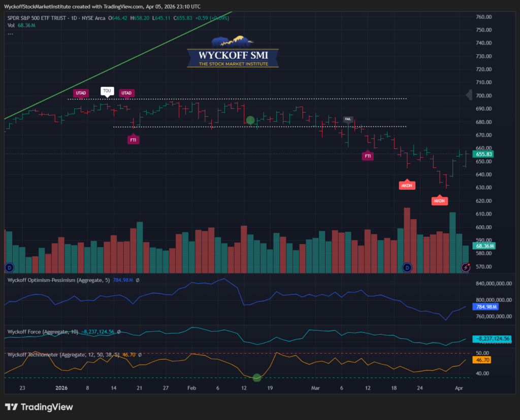The width and height of the screenshot is (520, 420).
Task: Open the leftmost dividend D icon
Action: (x=9, y=267)
